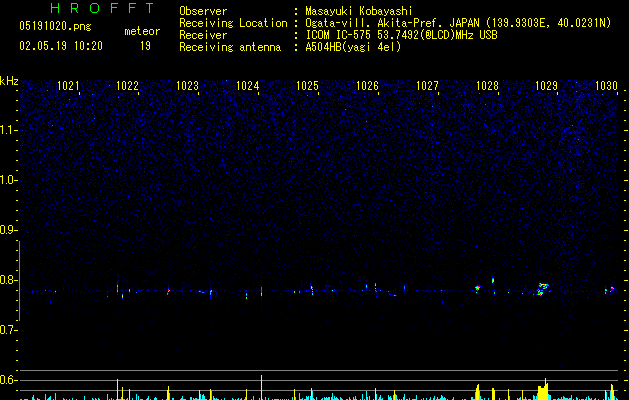Click the 1021 time axis label
The height and width of the screenshot is (400, 629).
click(x=68, y=85)
